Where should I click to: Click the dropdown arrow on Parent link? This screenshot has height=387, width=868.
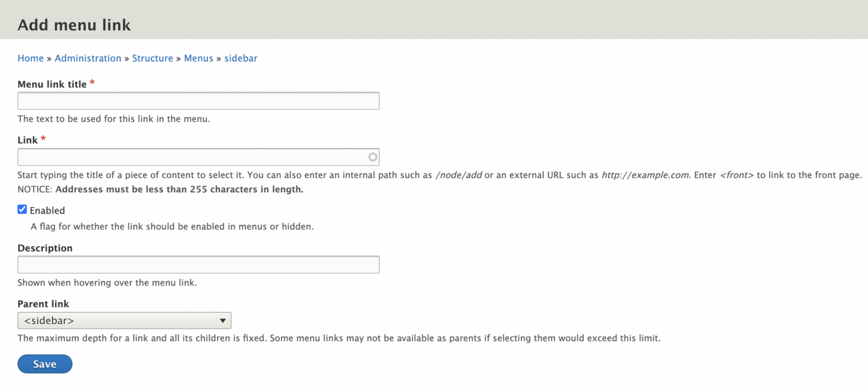222,320
